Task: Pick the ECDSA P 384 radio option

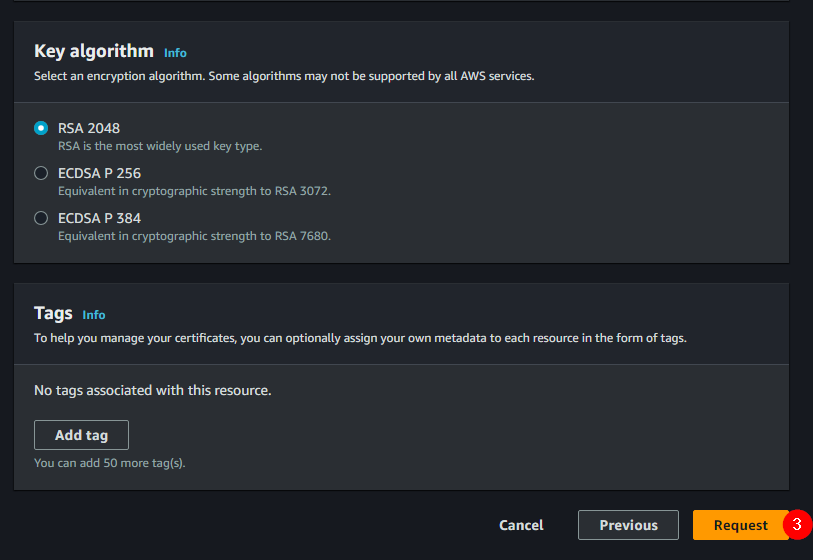Action: click(41, 218)
